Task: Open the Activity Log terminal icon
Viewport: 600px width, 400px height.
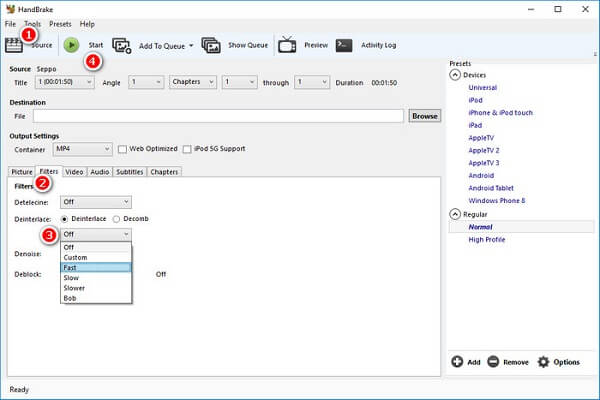Action: (x=344, y=45)
